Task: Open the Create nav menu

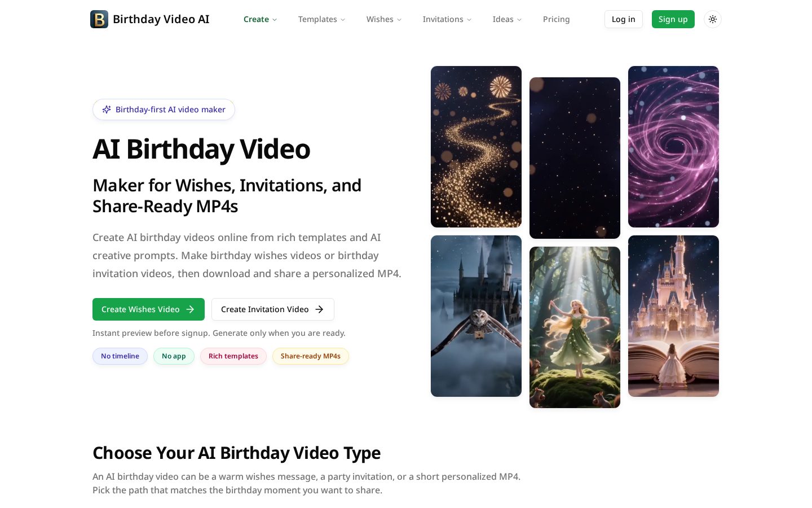Action: pyautogui.click(x=261, y=19)
